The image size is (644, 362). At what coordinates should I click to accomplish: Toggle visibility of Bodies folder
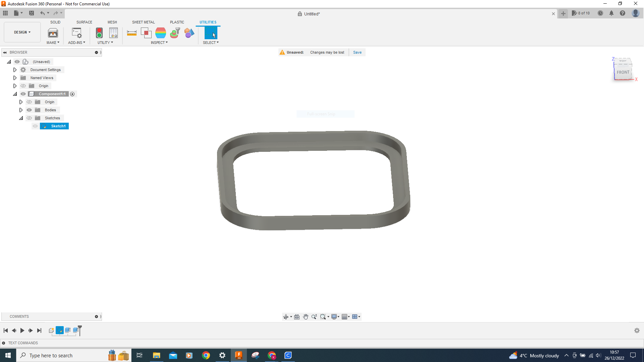point(29,110)
